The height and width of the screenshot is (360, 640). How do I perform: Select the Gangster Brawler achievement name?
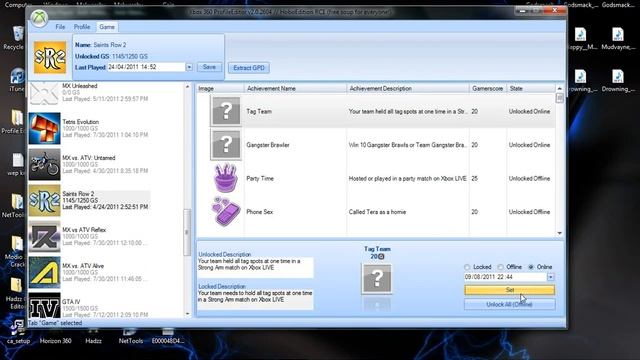click(x=268, y=145)
